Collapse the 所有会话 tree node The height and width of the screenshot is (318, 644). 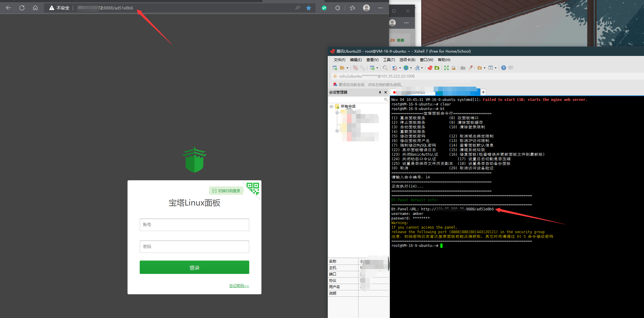331,106
